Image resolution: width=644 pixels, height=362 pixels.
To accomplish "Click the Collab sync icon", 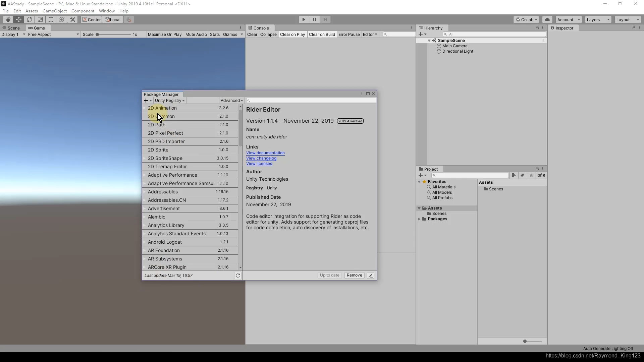I will click(547, 19).
